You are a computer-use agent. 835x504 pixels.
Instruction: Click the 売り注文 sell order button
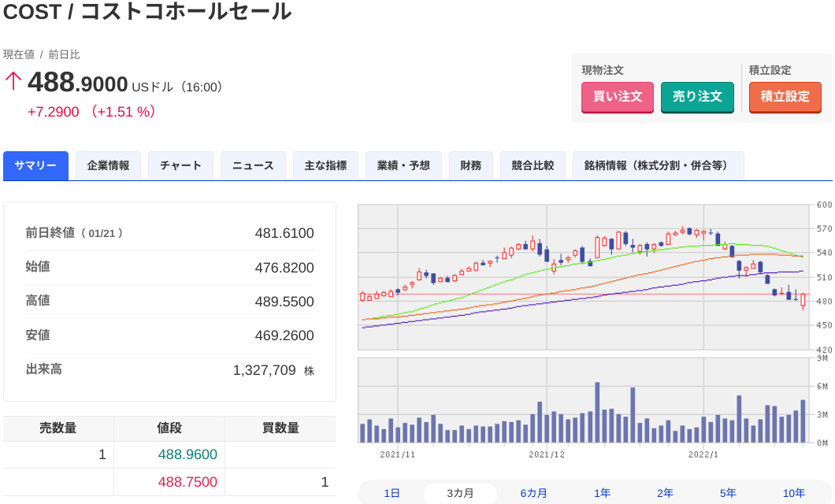[x=697, y=97]
